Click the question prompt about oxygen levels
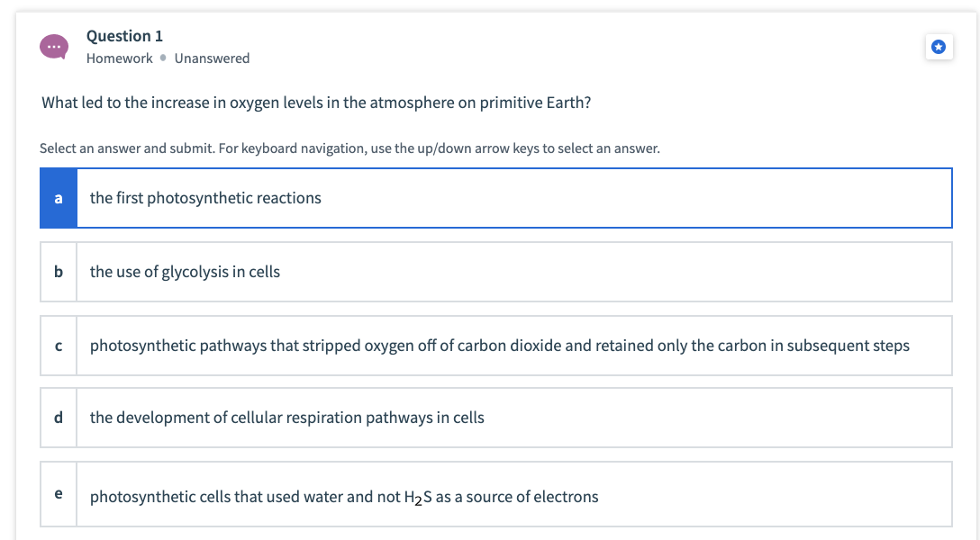 click(315, 103)
